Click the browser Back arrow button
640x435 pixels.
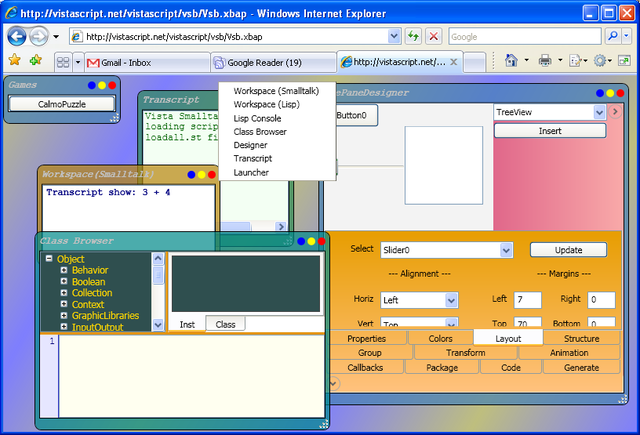(17, 37)
